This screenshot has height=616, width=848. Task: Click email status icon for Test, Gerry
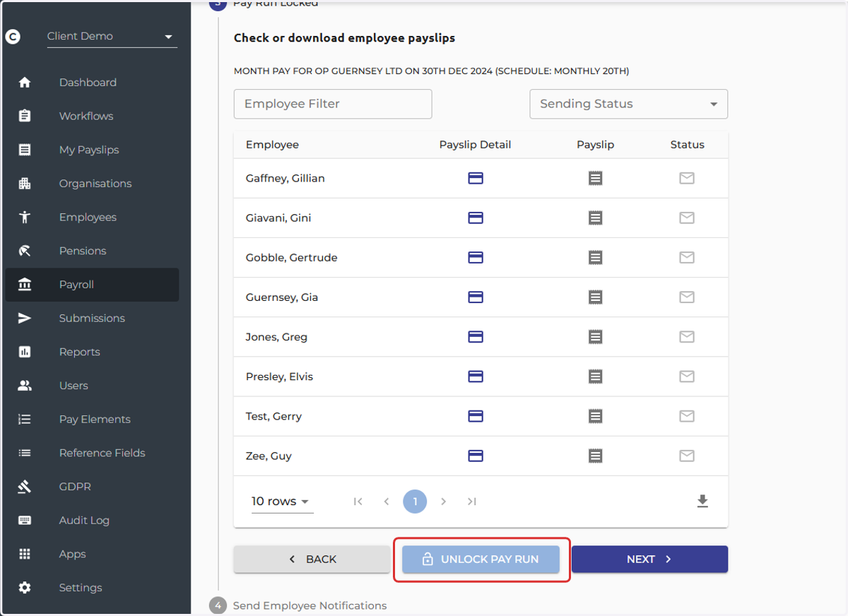pos(687,416)
